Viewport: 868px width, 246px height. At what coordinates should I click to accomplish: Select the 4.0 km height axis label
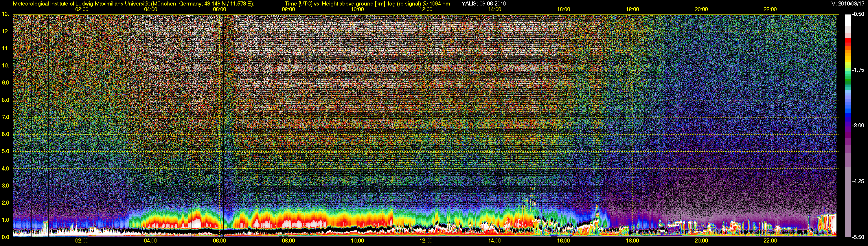pos(5,168)
